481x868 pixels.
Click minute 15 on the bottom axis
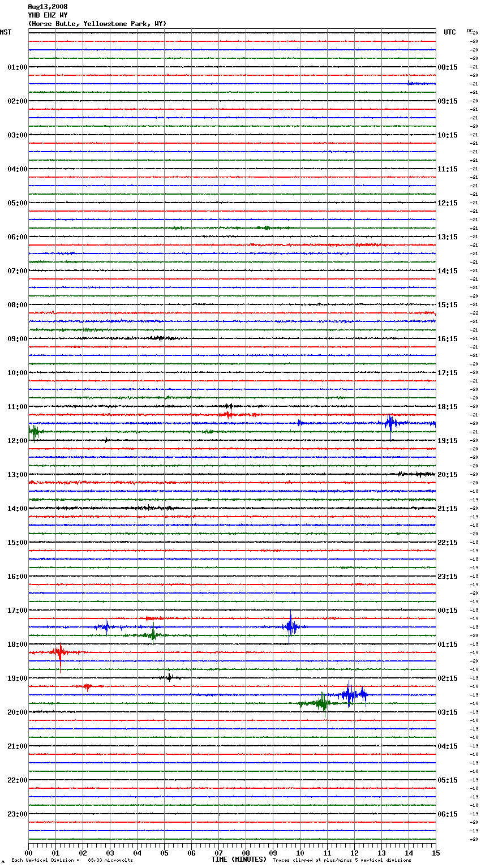(x=436, y=853)
